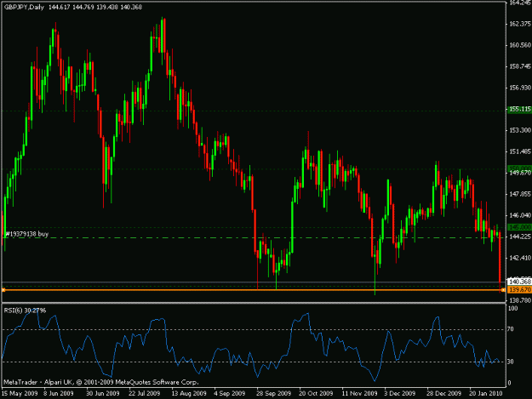Click the open price value 144.617
Screen dimensions: 532x399
[x=60, y=7]
